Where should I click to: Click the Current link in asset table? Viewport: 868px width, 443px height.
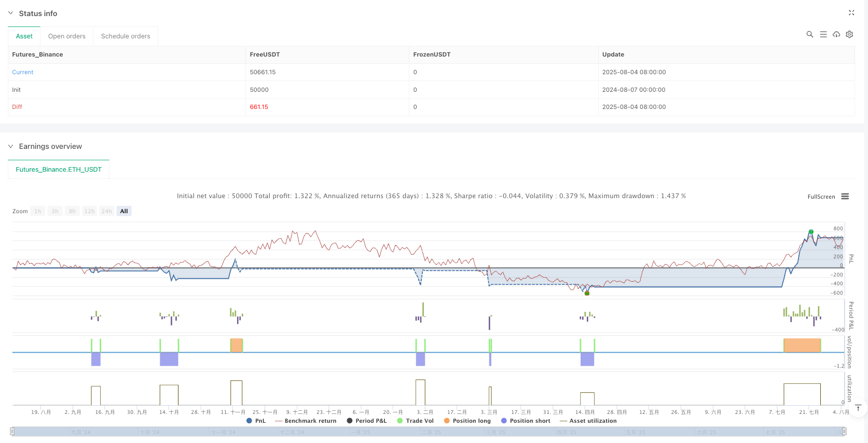pyautogui.click(x=23, y=72)
